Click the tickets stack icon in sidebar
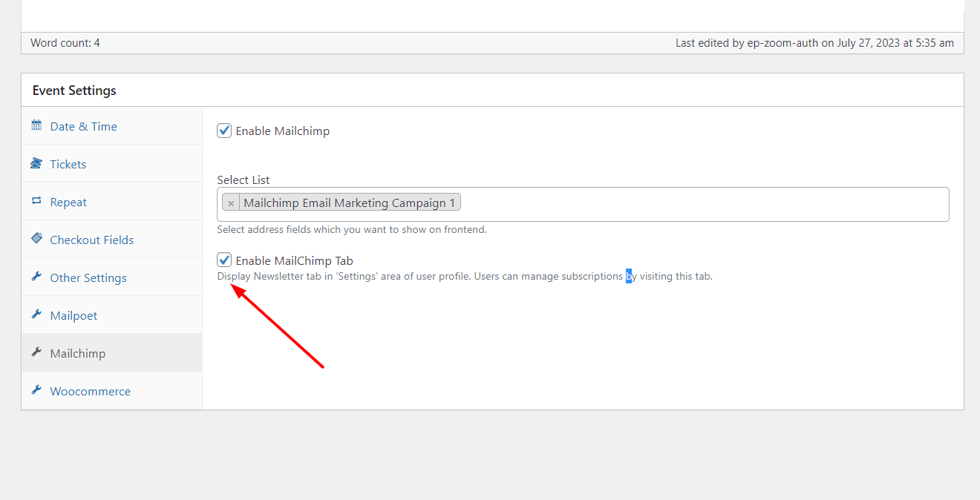This screenshot has height=500, width=980. (36, 163)
